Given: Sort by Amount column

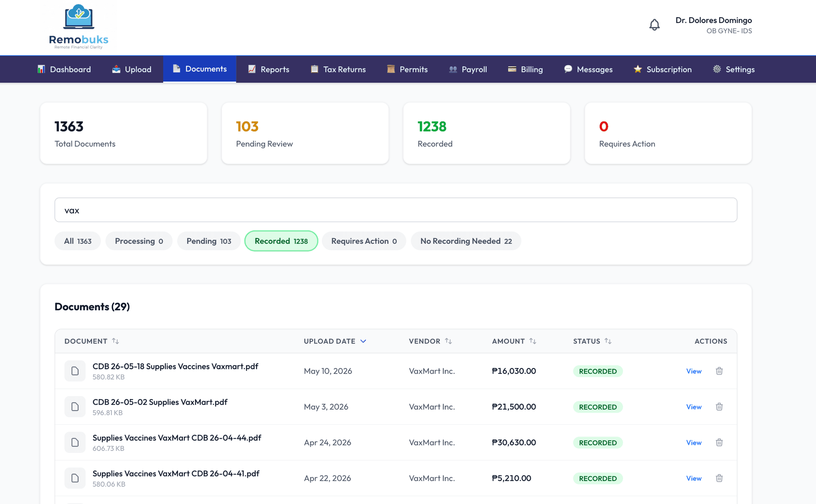Looking at the screenshot, I should [x=514, y=341].
